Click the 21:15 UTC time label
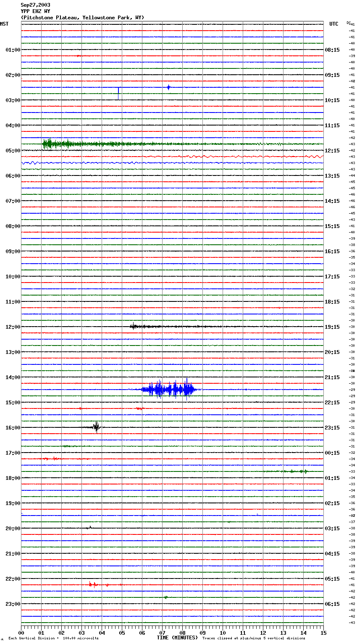Viewport: 357px width, 644px height. coord(332,377)
